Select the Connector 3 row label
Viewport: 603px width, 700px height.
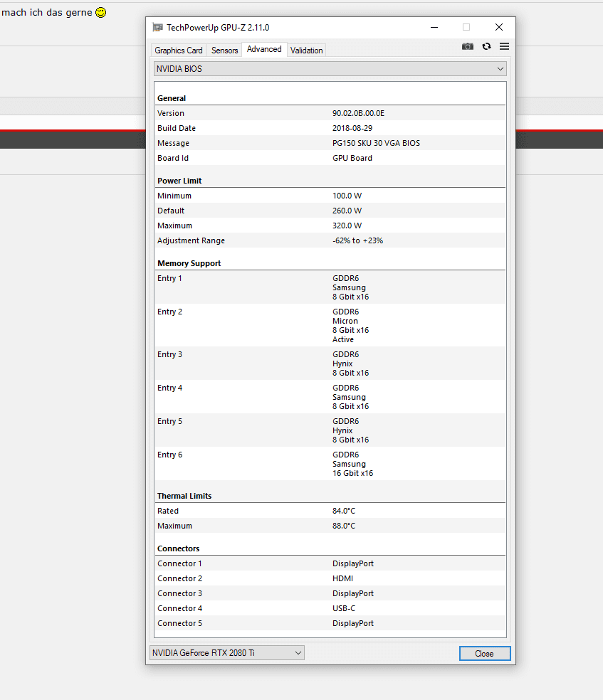[179, 594]
